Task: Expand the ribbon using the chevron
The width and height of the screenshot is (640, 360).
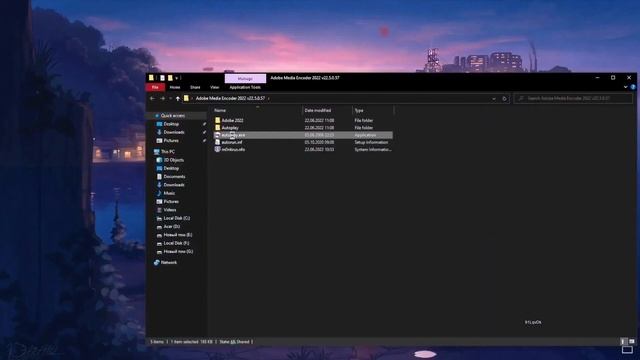Action: click(x=625, y=87)
